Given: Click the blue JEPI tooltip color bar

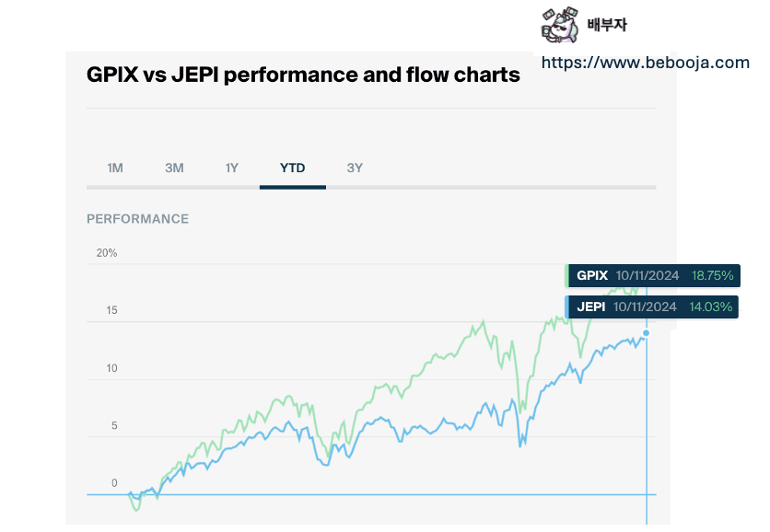Looking at the screenshot, I should click(566, 306).
